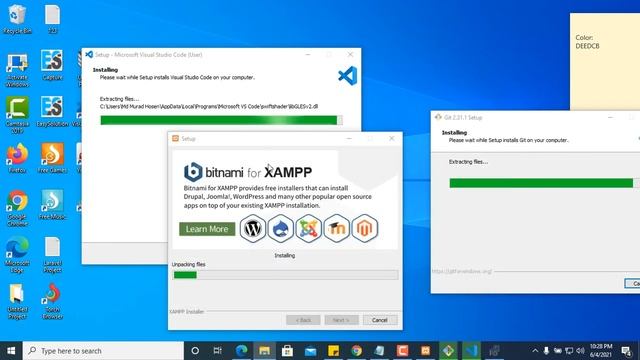This screenshot has width=640, height=360.
Task: Close the Visual Studio Code Setup window
Action: pyautogui.click(x=350, y=54)
